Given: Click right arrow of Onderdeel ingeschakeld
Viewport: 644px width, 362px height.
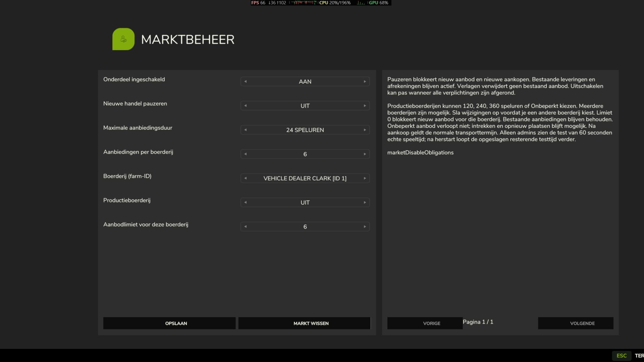Looking at the screenshot, I should click(365, 81).
